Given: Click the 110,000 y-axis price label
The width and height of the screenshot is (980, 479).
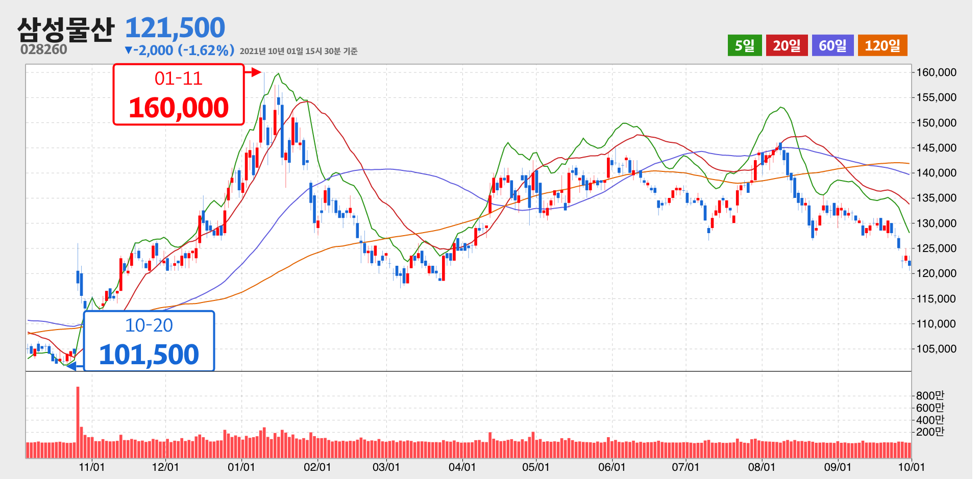Looking at the screenshot, I should (936, 324).
